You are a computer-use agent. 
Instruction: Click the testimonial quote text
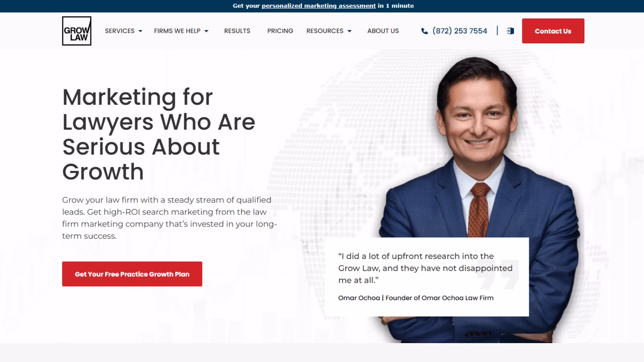425,268
